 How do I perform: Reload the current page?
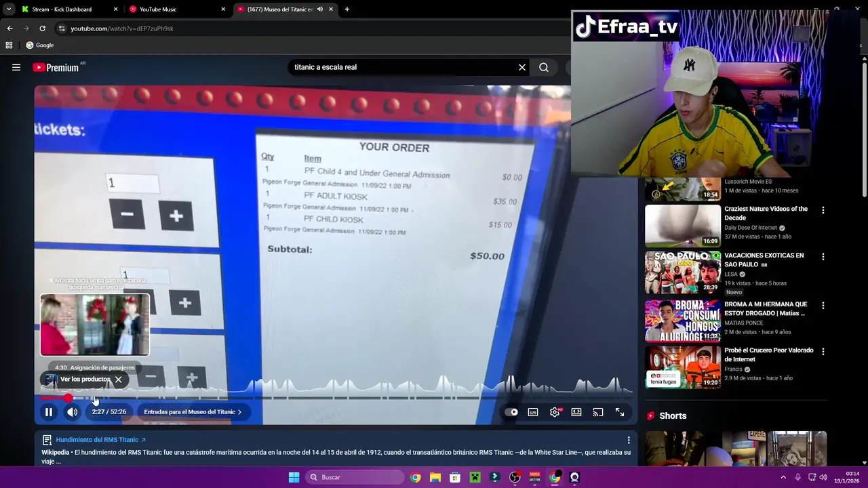coord(42,28)
